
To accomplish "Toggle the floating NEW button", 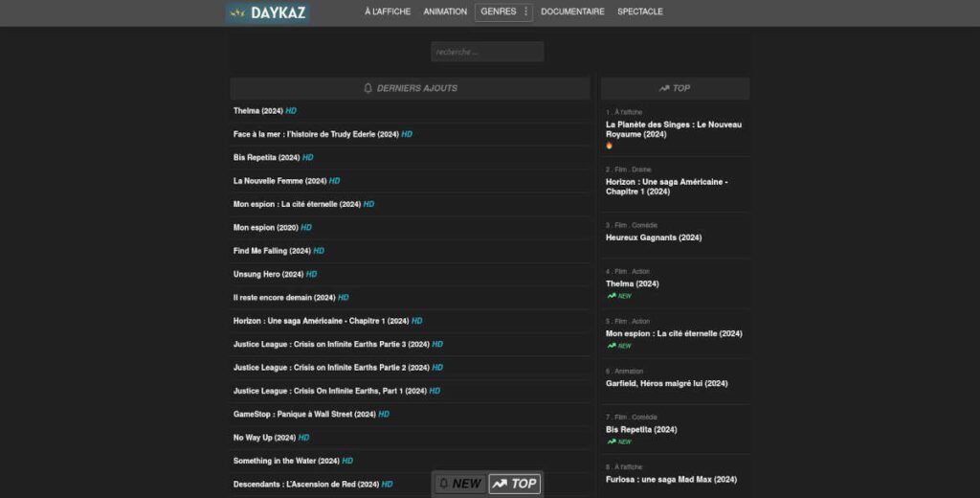I will pyautogui.click(x=459, y=484).
